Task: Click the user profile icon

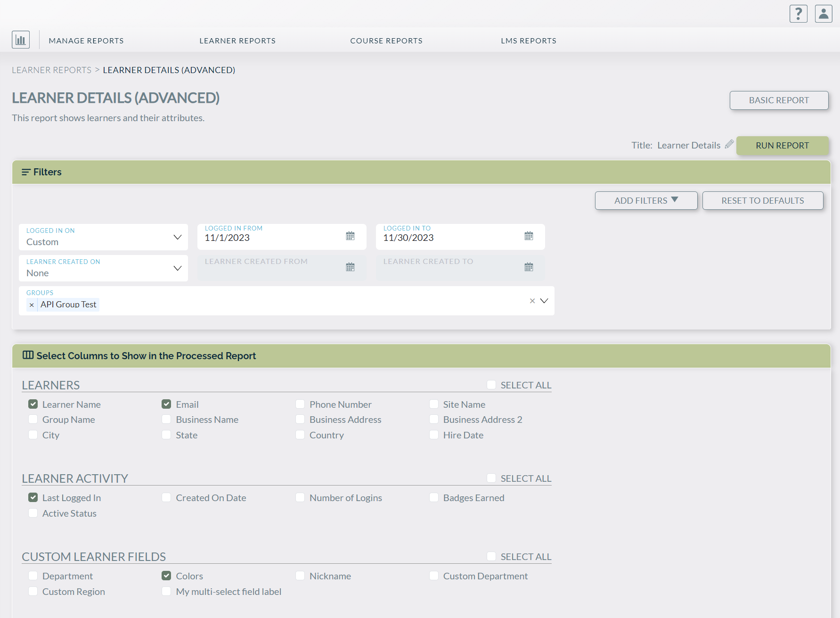Action: (824, 13)
